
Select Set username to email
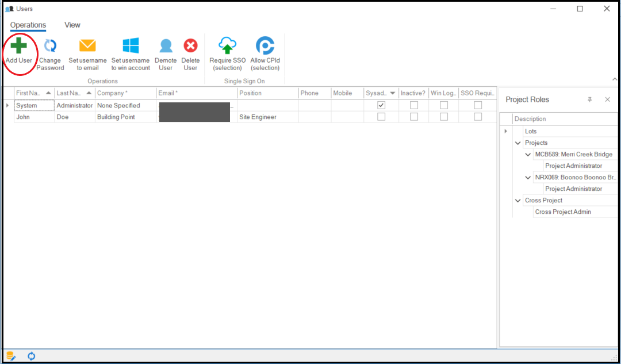87,47
